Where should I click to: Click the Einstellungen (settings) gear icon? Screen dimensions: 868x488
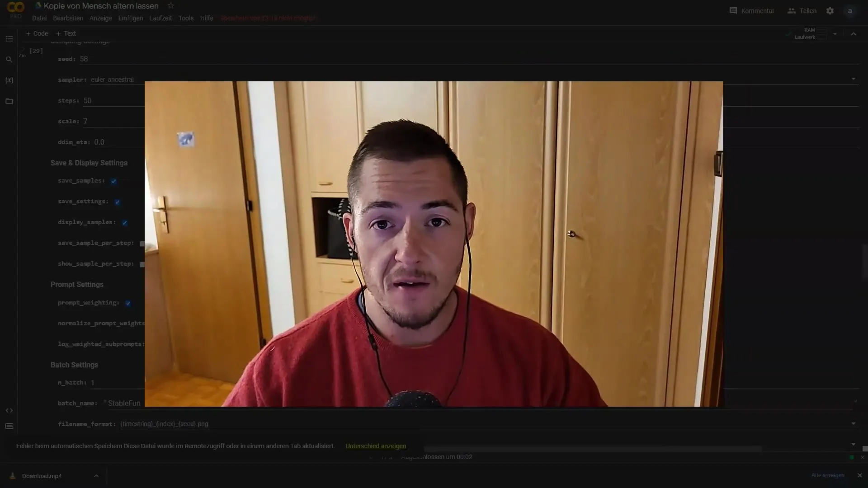coord(830,10)
